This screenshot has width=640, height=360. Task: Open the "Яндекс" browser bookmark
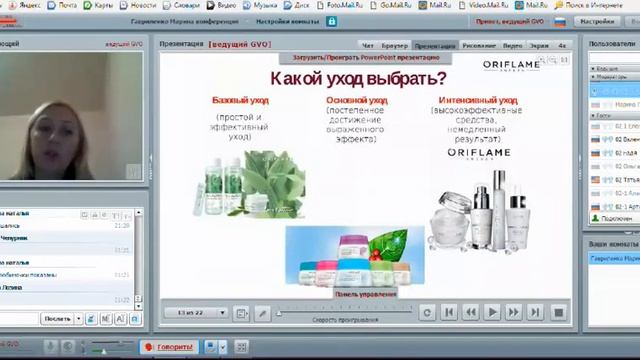point(24,6)
